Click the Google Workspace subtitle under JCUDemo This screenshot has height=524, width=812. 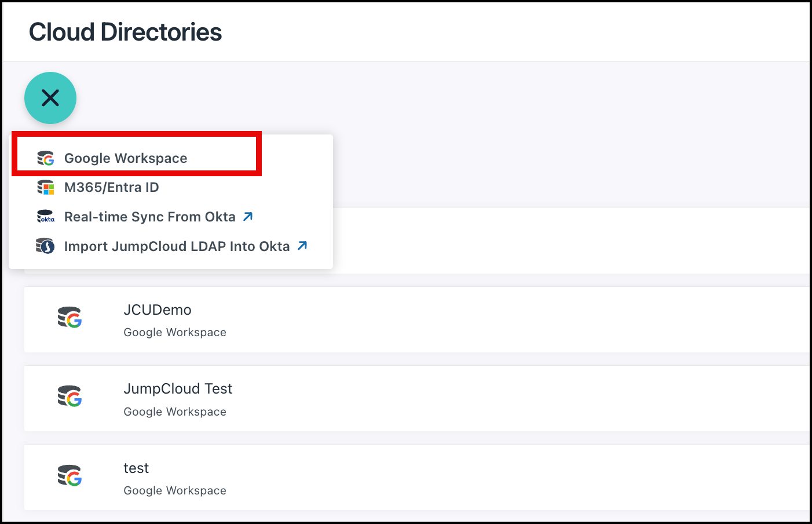pos(174,332)
